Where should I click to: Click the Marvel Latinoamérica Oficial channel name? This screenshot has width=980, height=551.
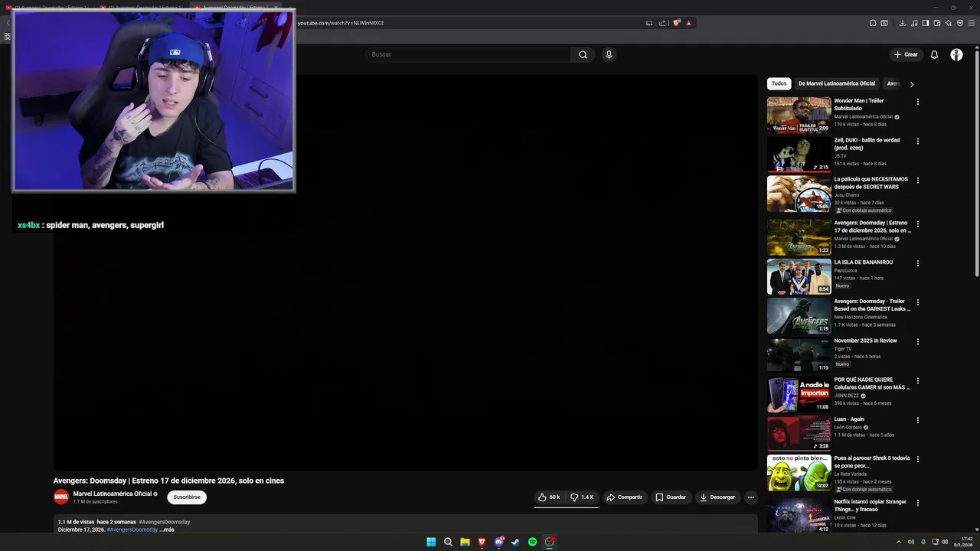pos(113,494)
